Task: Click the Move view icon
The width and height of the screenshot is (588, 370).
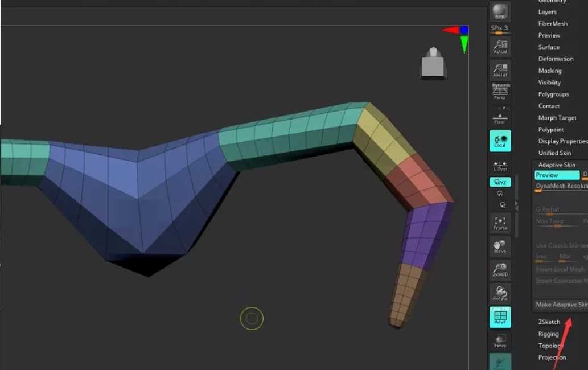Action: point(500,246)
